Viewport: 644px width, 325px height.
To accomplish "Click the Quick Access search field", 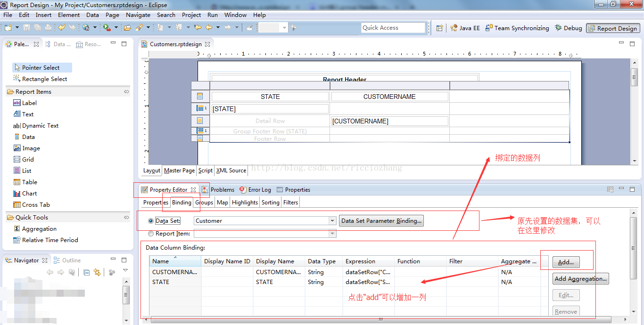I will coord(393,28).
